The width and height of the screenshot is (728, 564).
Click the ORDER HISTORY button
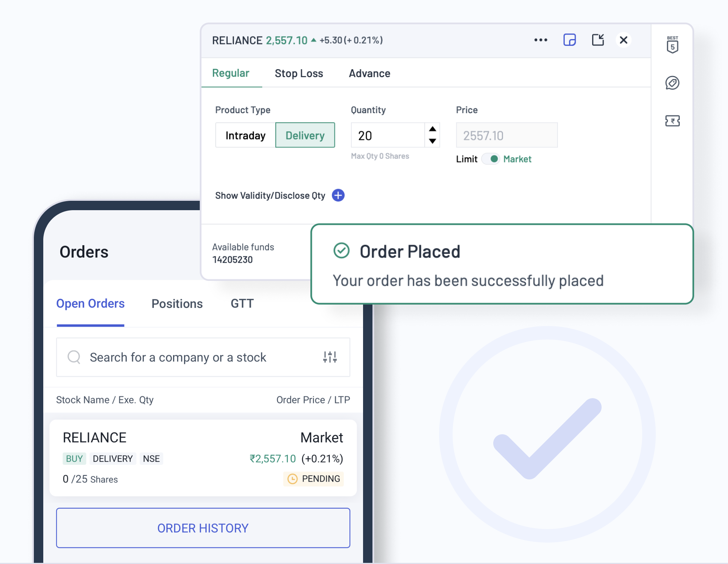[x=203, y=528]
